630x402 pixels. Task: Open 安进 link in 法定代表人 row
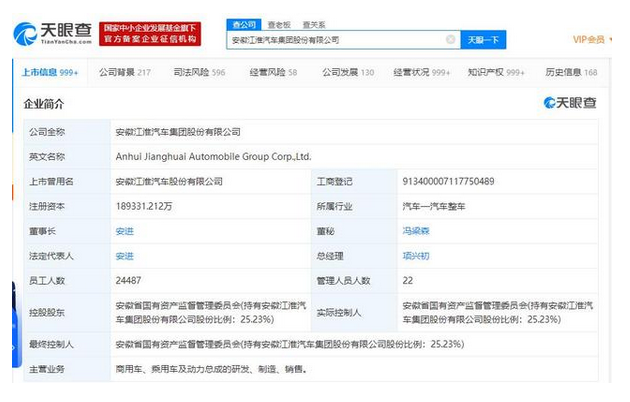click(x=125, y=256)
